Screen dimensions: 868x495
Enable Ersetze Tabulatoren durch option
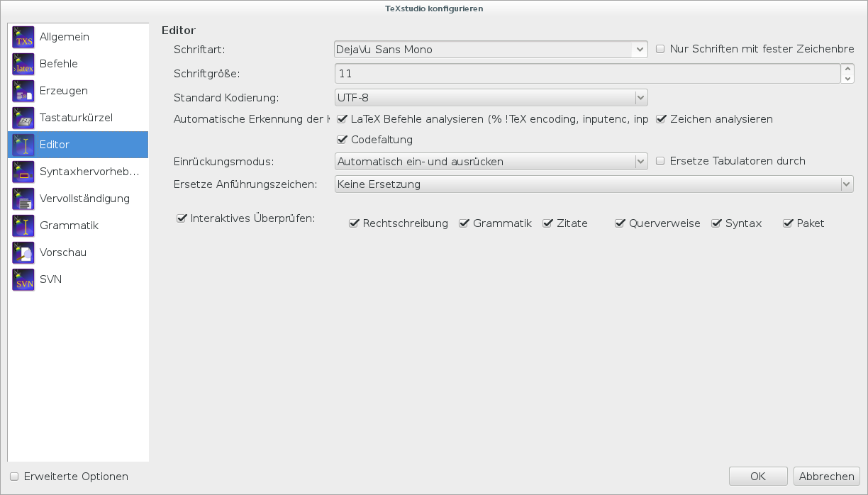[661, 161]
